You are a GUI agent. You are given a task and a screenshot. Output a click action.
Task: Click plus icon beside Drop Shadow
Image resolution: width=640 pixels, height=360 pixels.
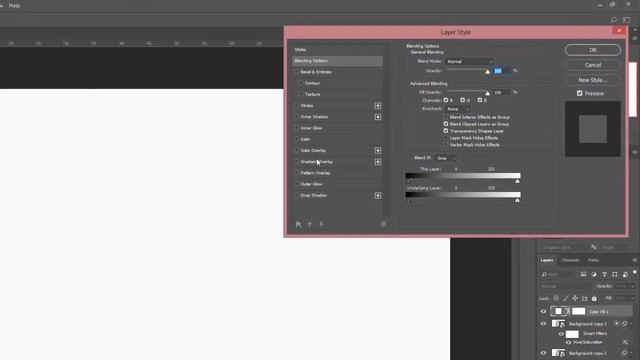tap(378, 196)
